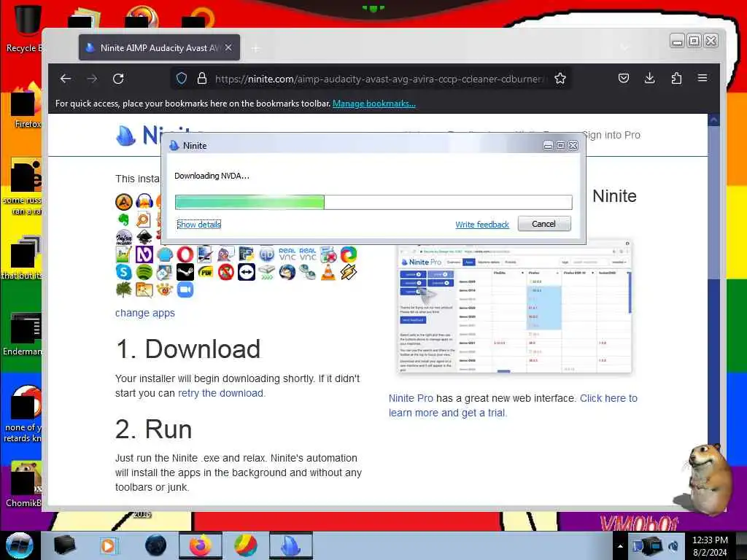Go back in Firefox
This screenshot has width=747, height=560.
point(66,79)
